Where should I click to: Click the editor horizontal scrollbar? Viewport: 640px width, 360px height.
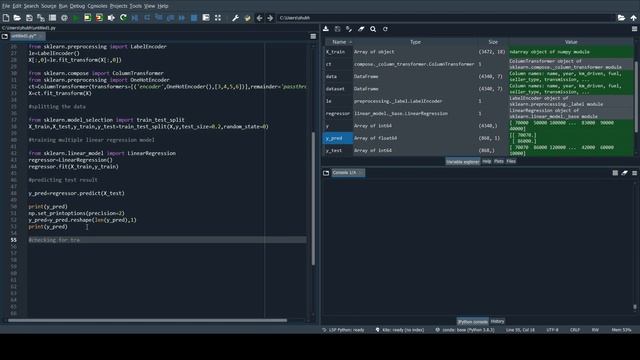[147, 320]
